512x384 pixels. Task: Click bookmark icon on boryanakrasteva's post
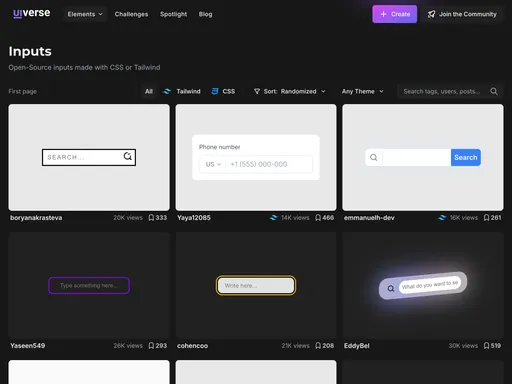tap(151, 218)
